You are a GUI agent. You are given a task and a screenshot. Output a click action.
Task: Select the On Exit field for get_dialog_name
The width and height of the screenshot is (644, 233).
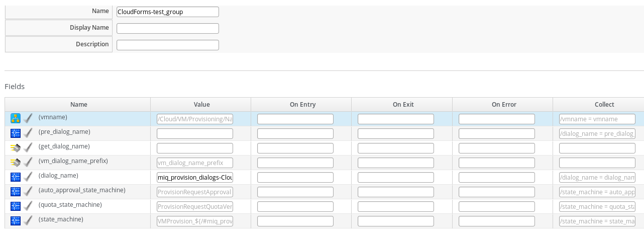[396, 148]
